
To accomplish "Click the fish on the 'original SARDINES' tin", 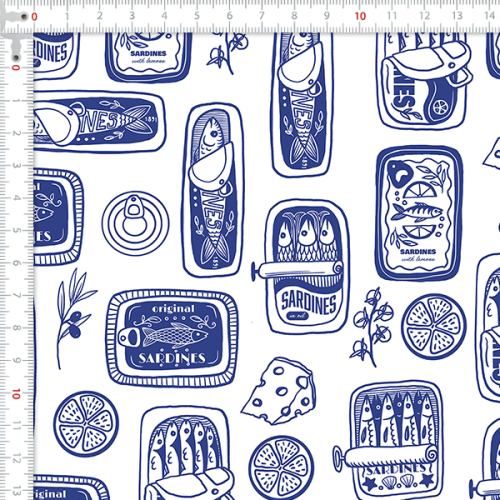I will click(x=175, y=336).
